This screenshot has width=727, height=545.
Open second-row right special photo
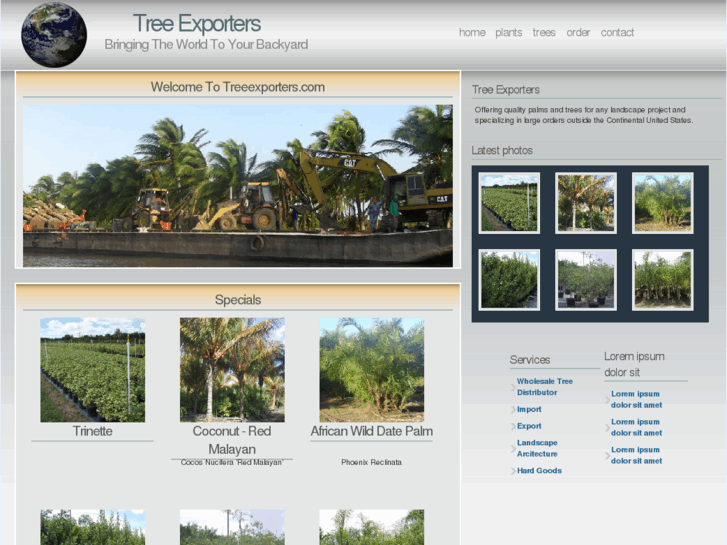point(372,527)
